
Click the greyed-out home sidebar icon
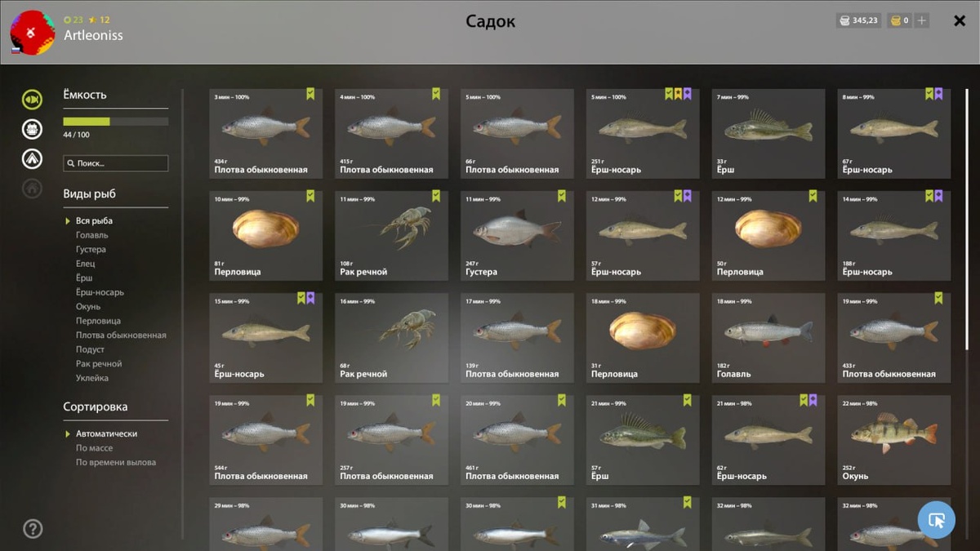32,189
